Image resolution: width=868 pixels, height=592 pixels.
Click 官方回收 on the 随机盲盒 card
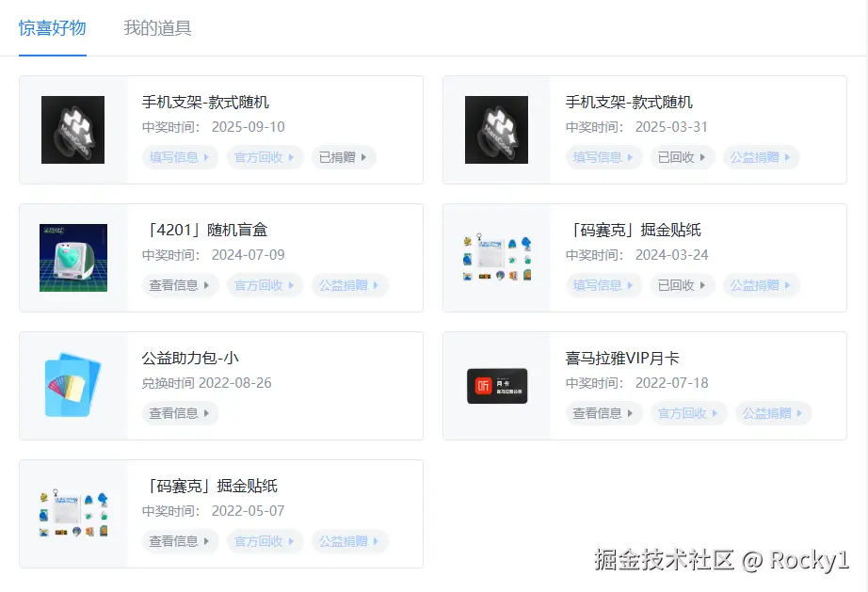click(x=264, y=285)
